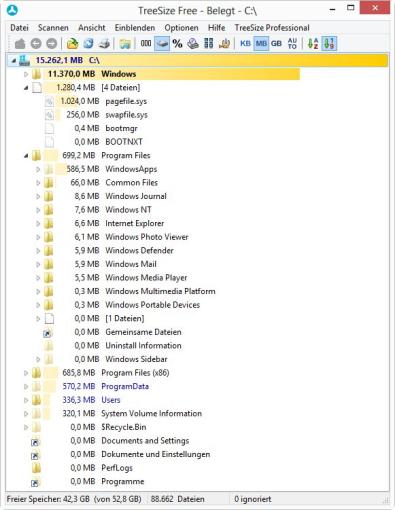Sort alphabetically by name icon
The height and width of the screenshot is (510, 395).
pyautogui.click(x=313, y=43)
